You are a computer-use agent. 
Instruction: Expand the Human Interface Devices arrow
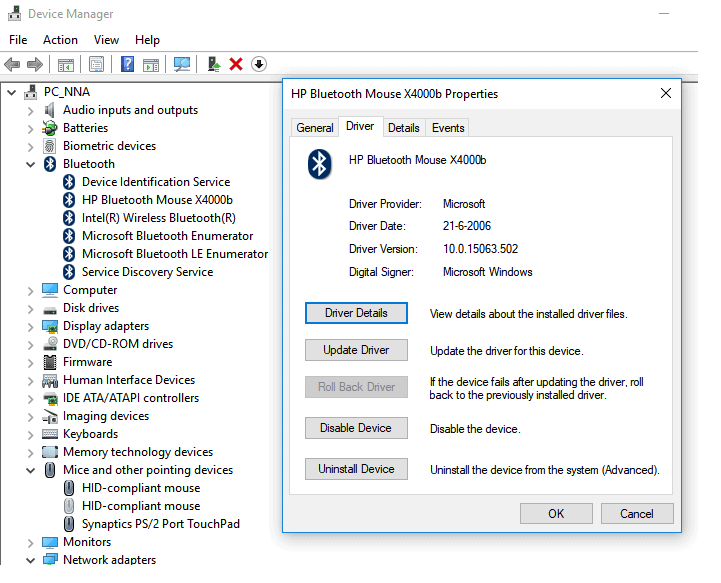(x=30, y=381)
